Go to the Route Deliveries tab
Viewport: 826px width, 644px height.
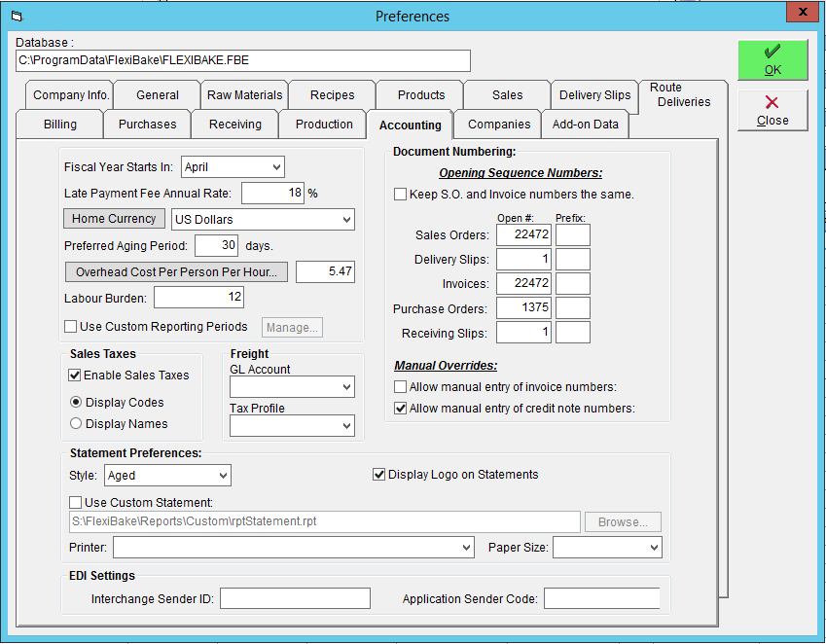[683, 94]
